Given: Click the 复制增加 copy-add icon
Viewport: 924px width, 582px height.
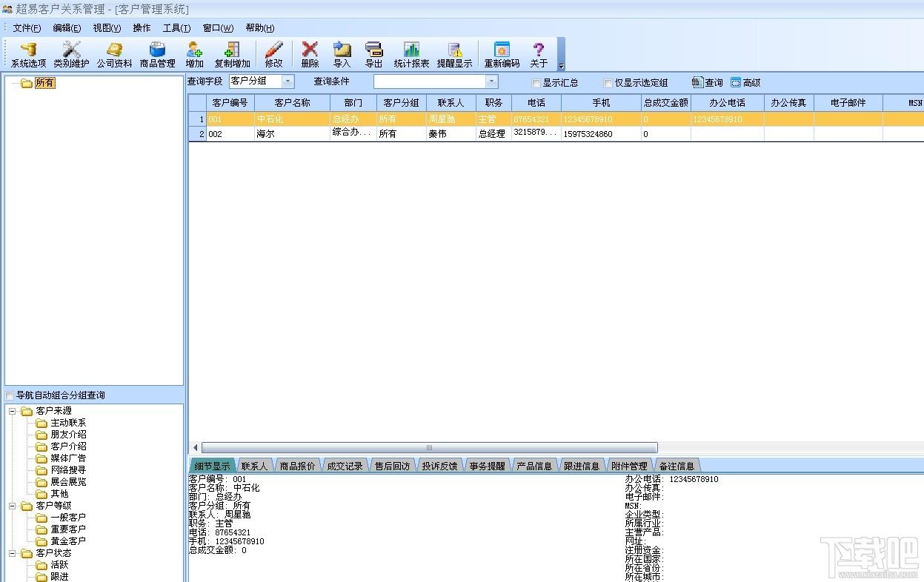Looking at the screenshot, I should coord(232,55).
